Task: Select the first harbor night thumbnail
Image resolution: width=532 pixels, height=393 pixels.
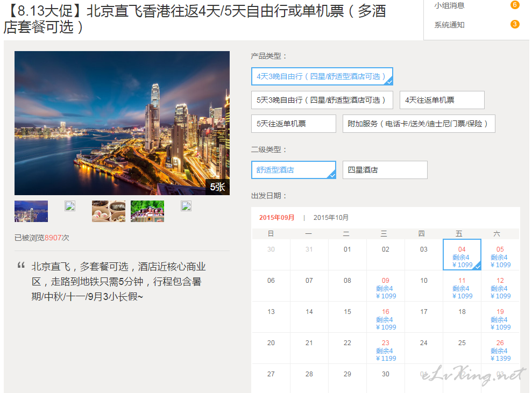Action: point(31,211)
